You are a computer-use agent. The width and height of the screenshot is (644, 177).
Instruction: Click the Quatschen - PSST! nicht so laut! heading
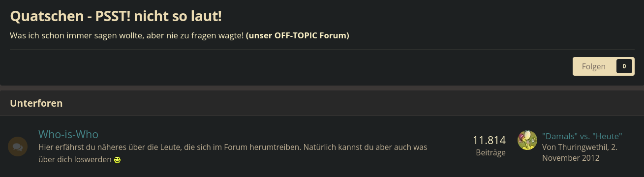(x=116, y=16)
